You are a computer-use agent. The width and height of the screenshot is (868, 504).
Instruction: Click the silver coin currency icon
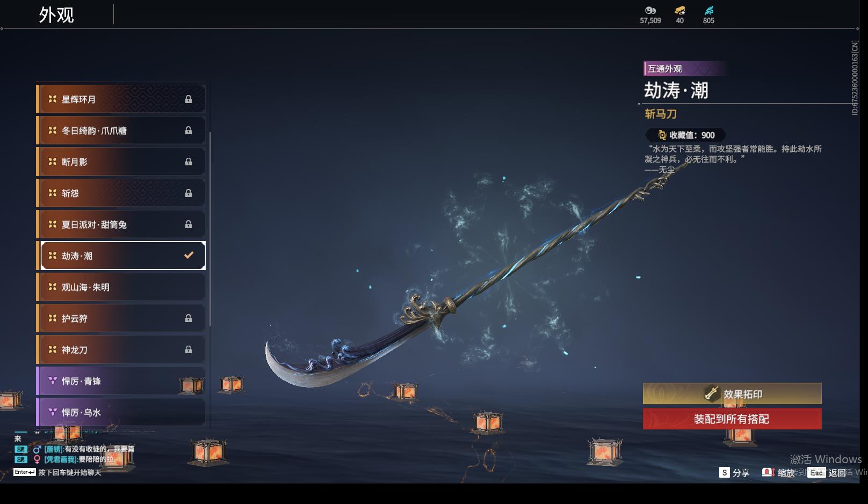click(650, 10)
